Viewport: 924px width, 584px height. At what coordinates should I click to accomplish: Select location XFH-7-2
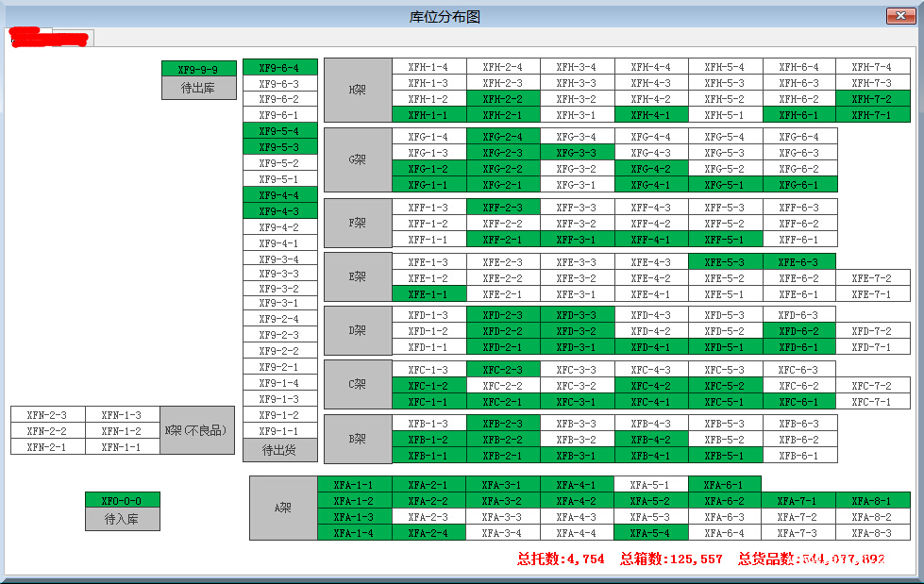(873, 99)
